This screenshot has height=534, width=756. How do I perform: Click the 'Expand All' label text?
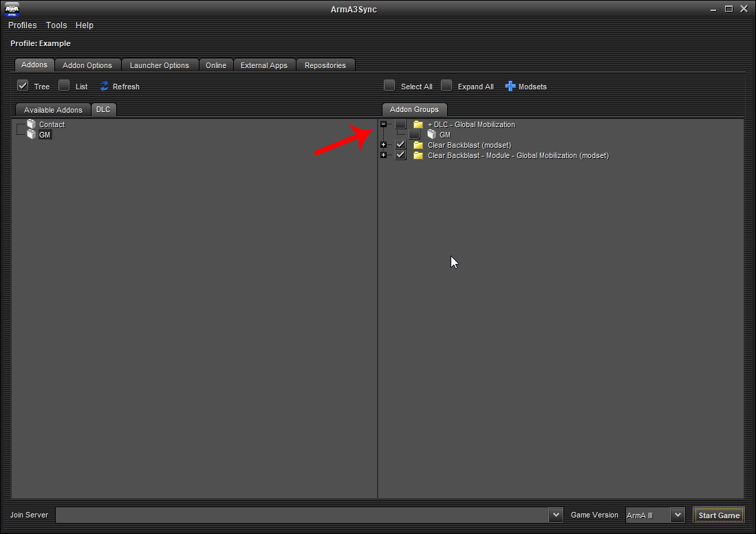pyautogui.click(x=475, y=87)
